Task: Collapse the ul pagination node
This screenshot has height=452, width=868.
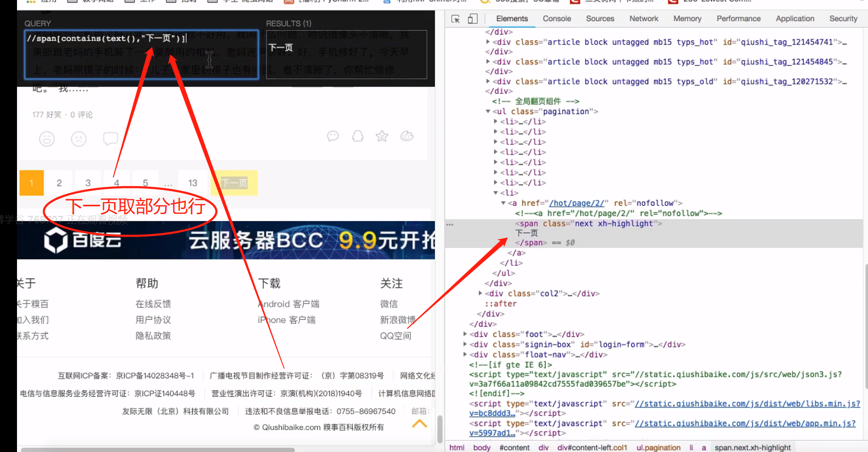Action: [488, 111]
